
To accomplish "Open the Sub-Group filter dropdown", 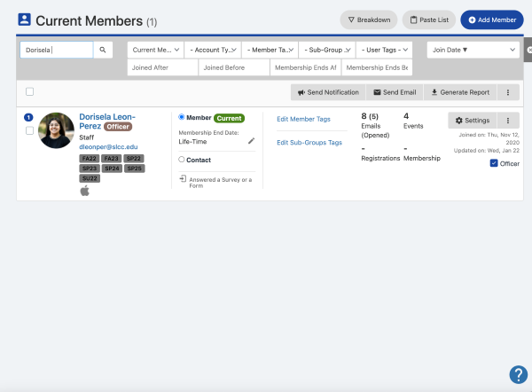I will click(x=327, y=50).
